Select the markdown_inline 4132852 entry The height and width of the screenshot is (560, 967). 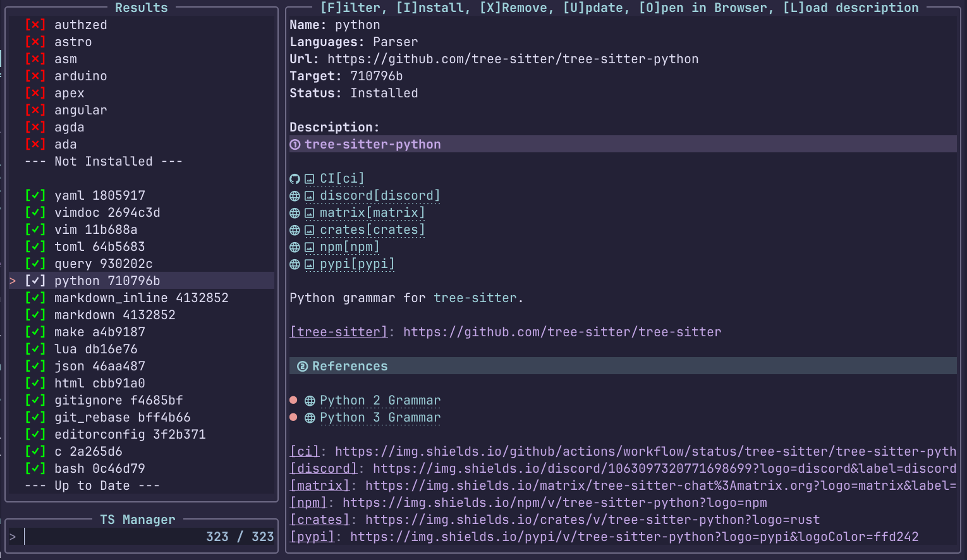[x=141, y=298]
